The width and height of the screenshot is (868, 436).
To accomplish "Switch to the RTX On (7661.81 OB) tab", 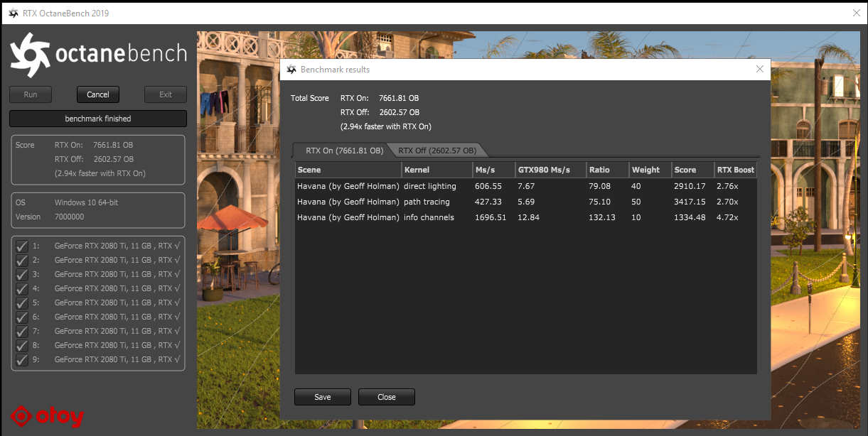I will tap(344, 151).
